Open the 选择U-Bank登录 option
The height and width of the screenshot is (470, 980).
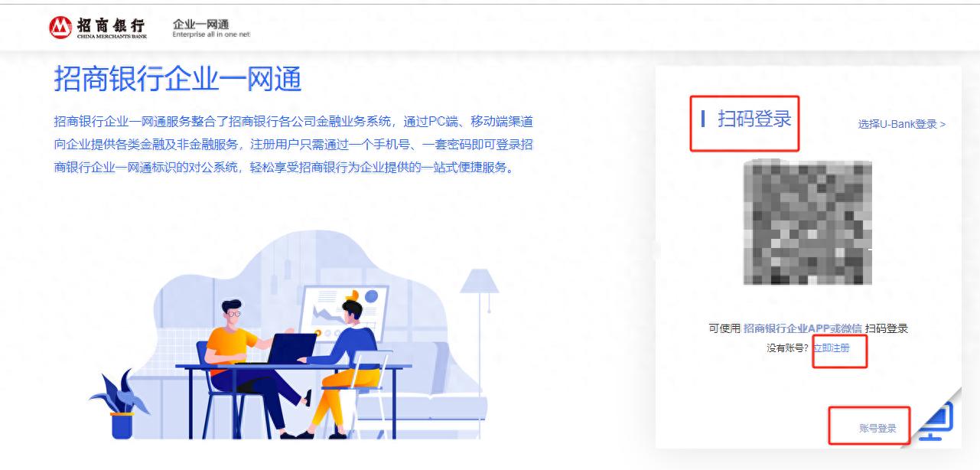902,124
